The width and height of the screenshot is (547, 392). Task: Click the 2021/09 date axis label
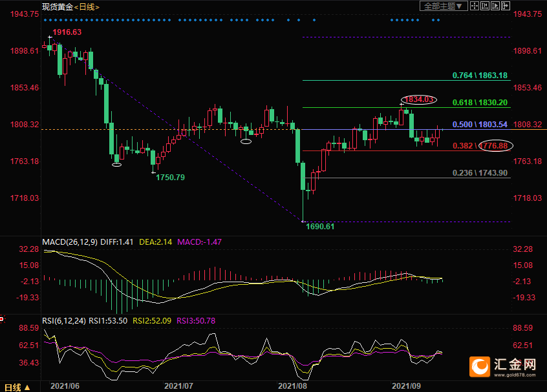pyautogui.click(x=406, y=386)
